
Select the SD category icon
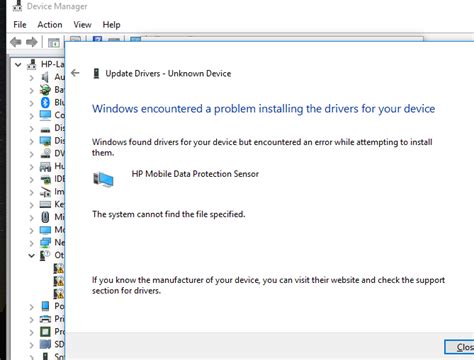45,344
